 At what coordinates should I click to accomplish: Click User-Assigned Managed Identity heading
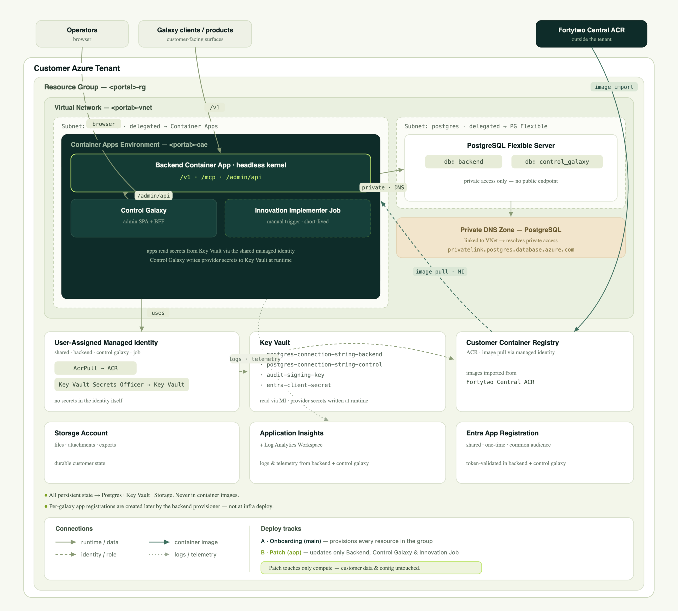(106, 343)
